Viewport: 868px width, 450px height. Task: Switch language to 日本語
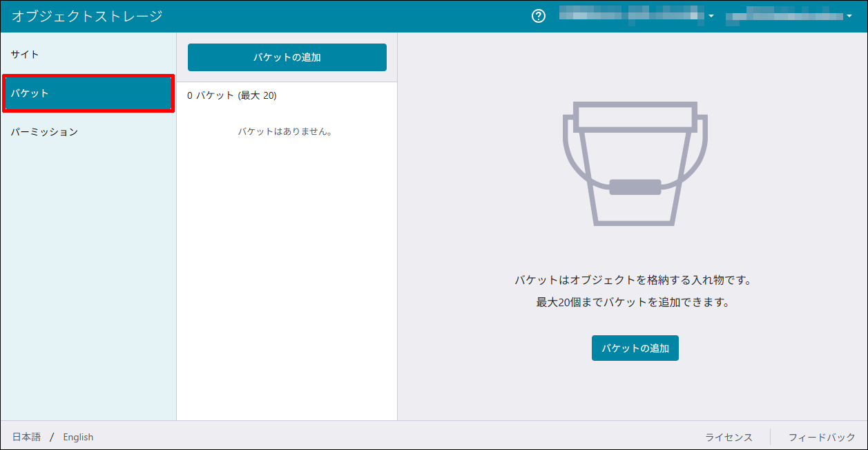pos(26,437)
